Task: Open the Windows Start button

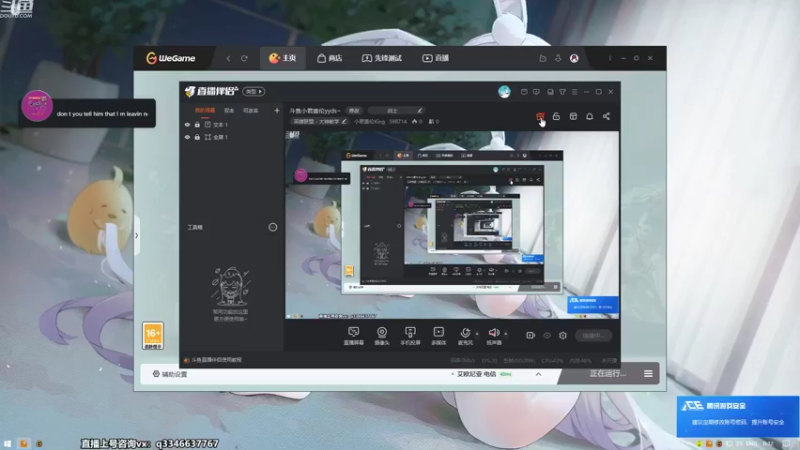Action: 7,443
